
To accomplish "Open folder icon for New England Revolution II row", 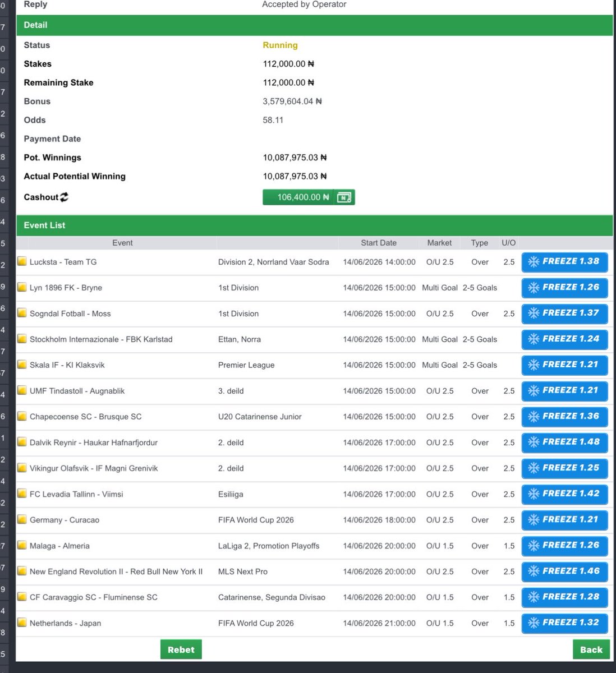I will pos(22,571).
